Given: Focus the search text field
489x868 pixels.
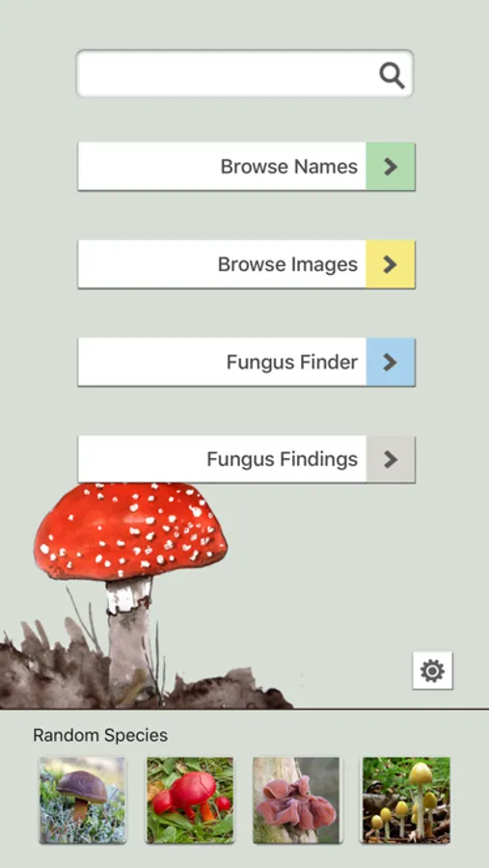Looking at the screenshot, I should tap(245, 73).
